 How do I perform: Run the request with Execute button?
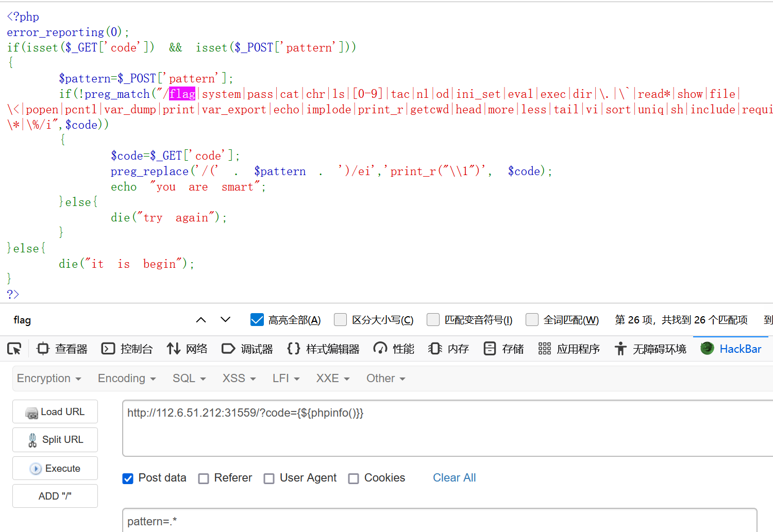coord(55,468)
